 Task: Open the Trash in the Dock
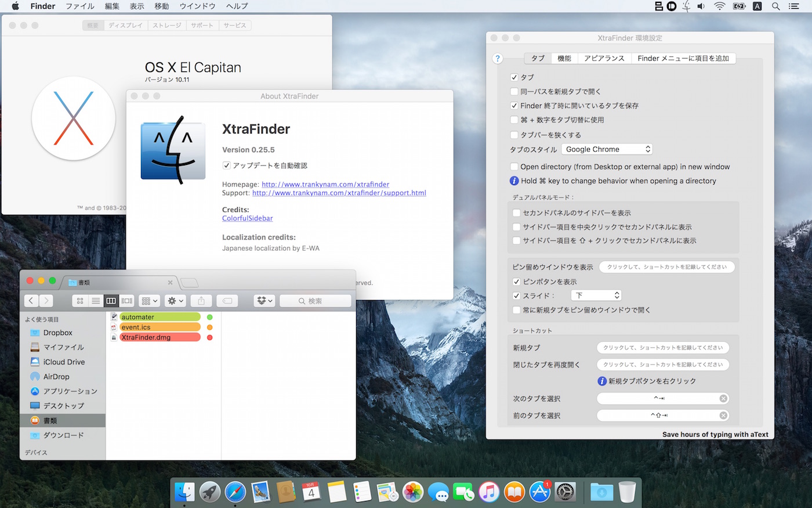point(627,492)
